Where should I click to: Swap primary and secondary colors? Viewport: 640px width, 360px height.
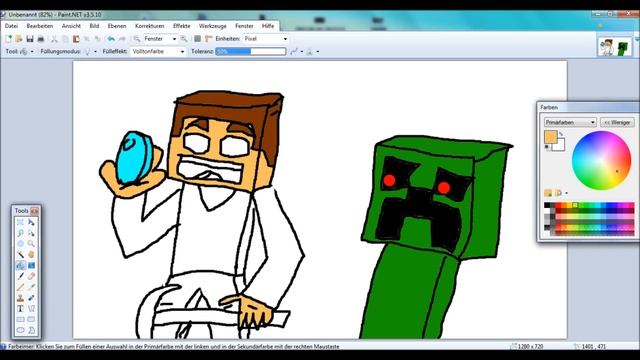coord(561,134)
